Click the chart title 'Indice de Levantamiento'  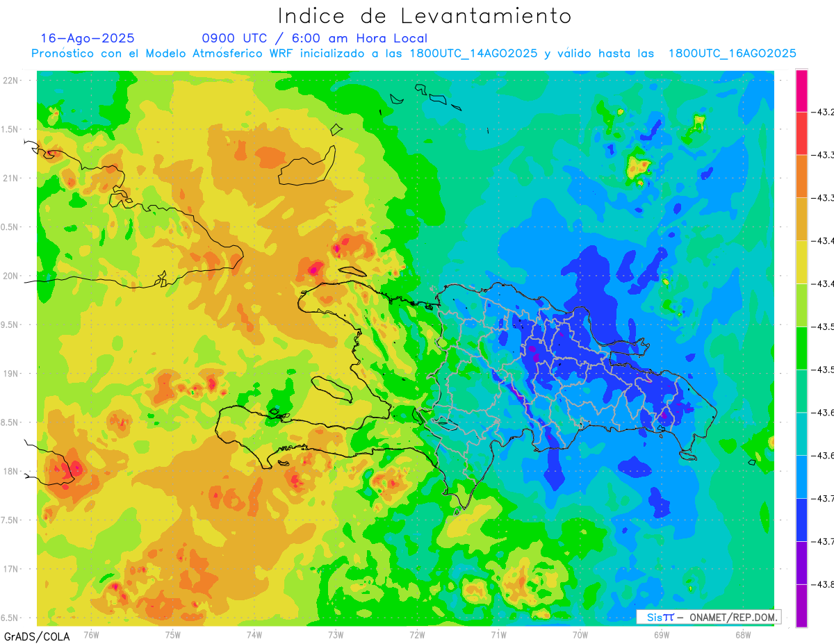click(425, 15)
